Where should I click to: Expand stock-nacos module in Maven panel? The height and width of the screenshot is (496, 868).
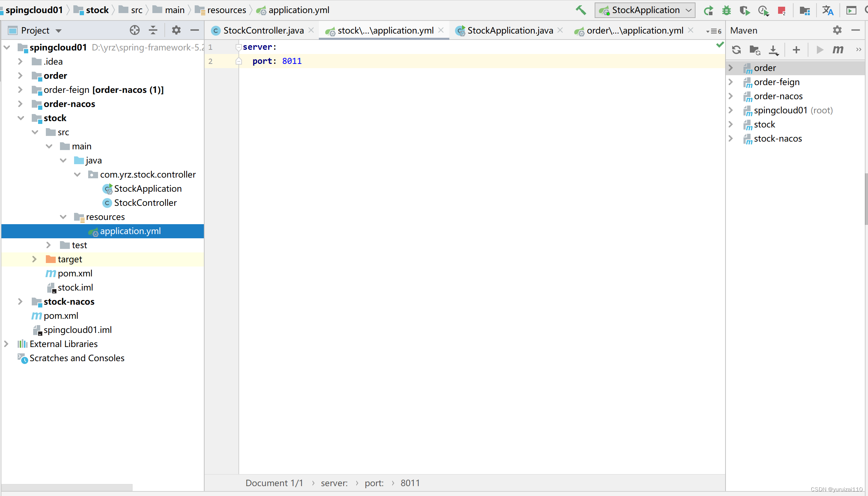pyautogui.click(x=731, y=139)
